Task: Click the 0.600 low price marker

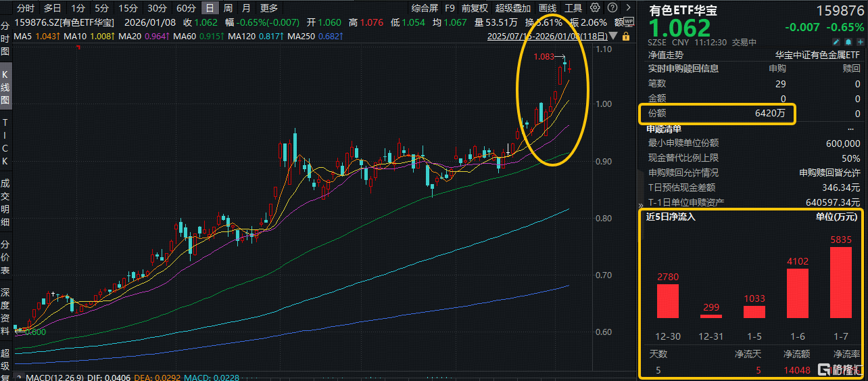Action: (35, 332)
